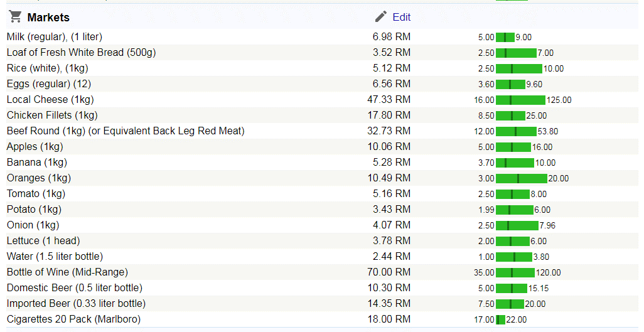
Task: Select the 35.00 minimum wine value
Action: click(x=484, y=273)
